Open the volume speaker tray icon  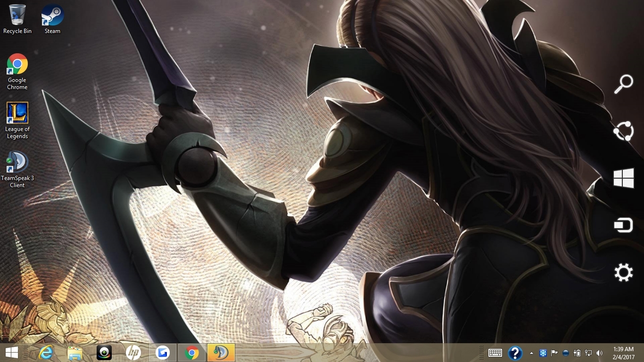[x=600, y=353]
